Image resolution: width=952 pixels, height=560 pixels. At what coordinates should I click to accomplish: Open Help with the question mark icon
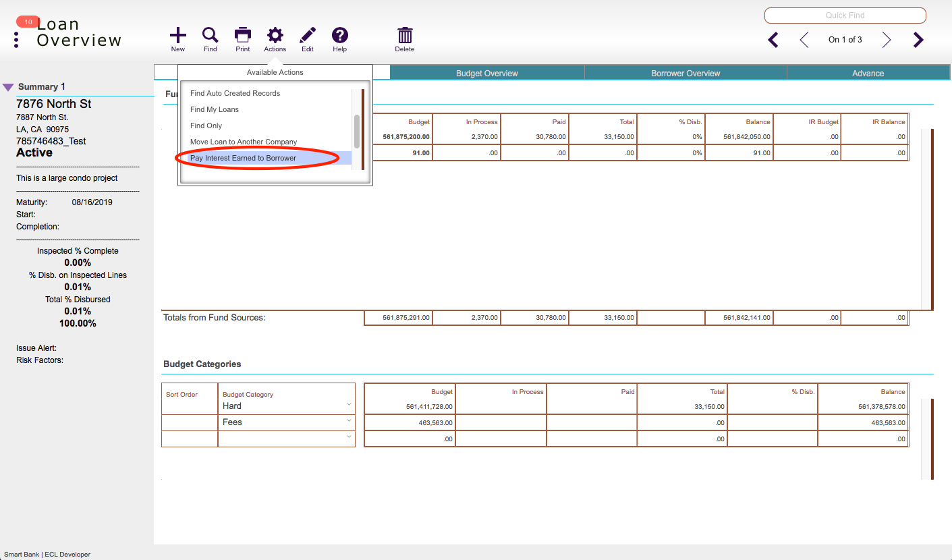coord(340,36)
